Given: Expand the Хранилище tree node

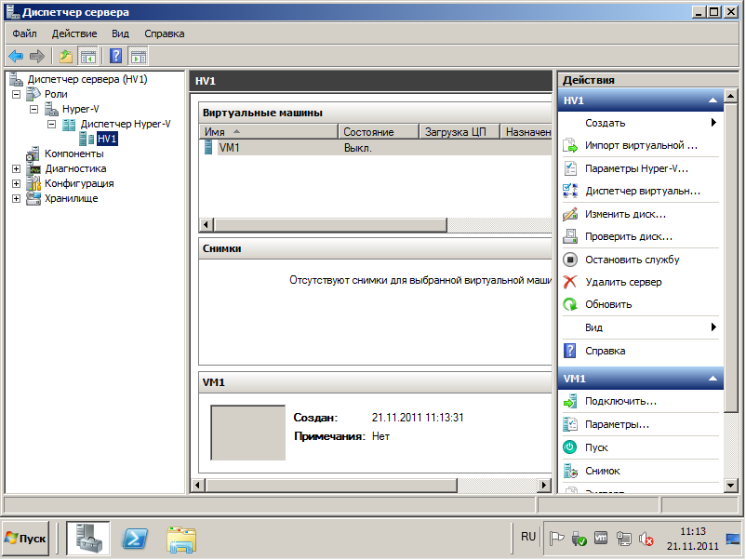Looking at the screenshot, I should [x=17, y=199].
